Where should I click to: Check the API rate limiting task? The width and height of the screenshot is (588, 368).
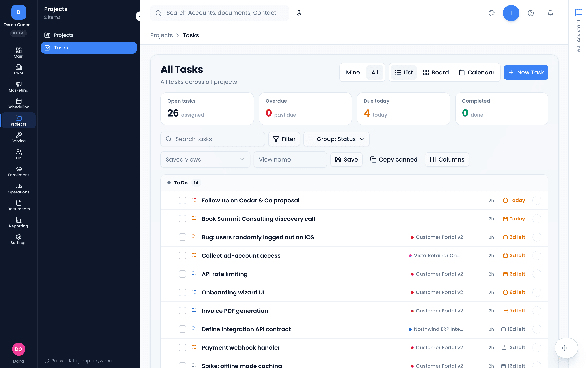click(183, 274)
